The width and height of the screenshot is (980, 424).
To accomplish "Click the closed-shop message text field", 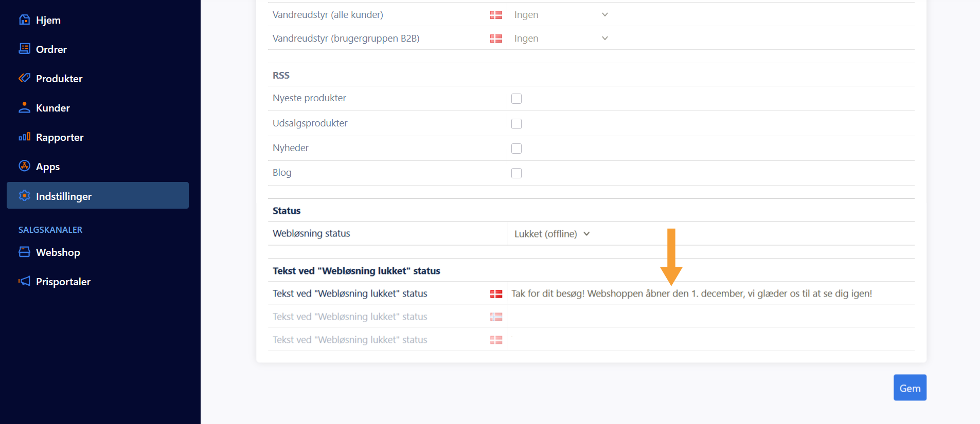I will (691, 293).
